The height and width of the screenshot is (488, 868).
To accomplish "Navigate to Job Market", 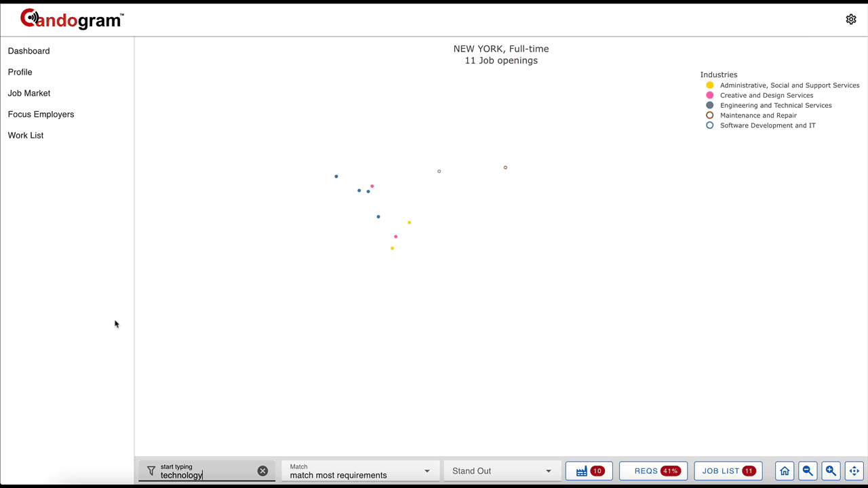I will [29, 93].
